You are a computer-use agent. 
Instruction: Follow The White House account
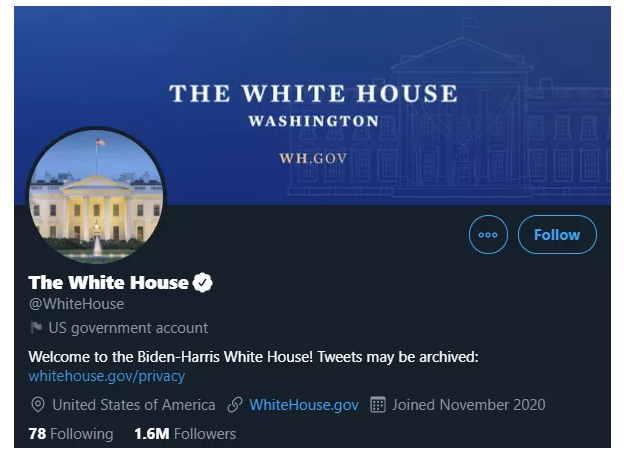pyautogui.click(x=557, y=235)
